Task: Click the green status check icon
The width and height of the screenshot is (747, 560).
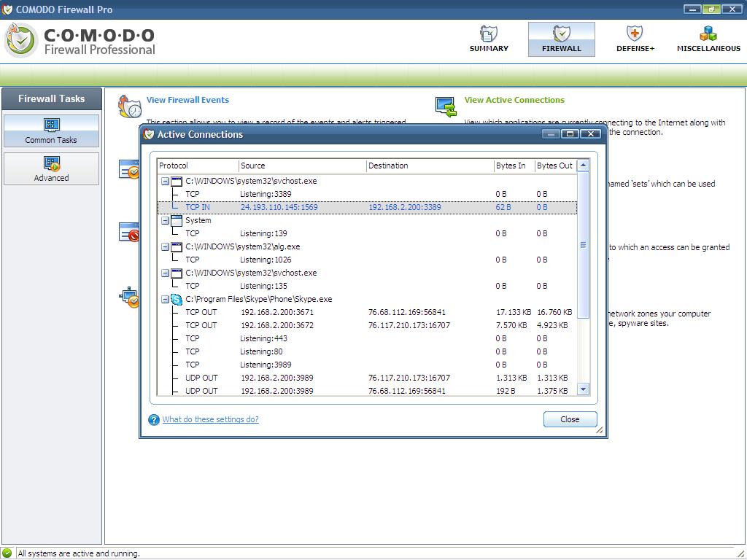Action: (x=7, y=553)
